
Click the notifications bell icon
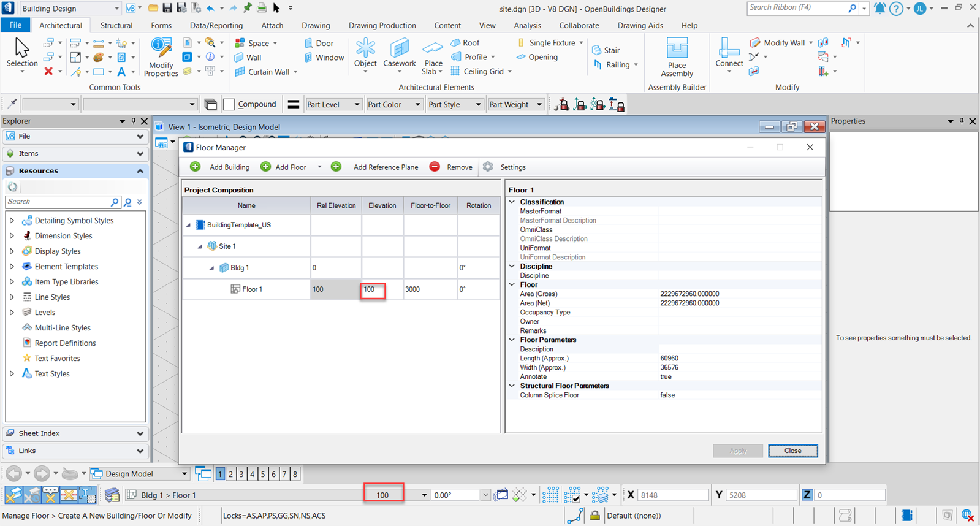879,9
